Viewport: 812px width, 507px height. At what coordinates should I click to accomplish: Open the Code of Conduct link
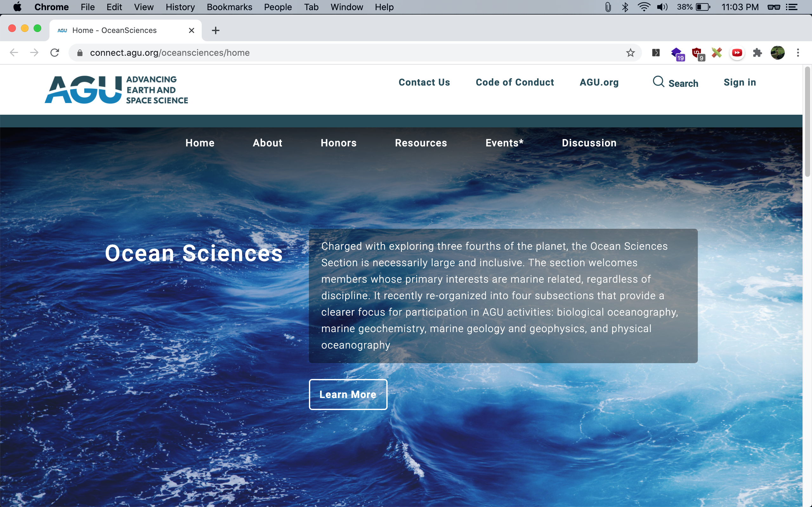pos(514,82)
